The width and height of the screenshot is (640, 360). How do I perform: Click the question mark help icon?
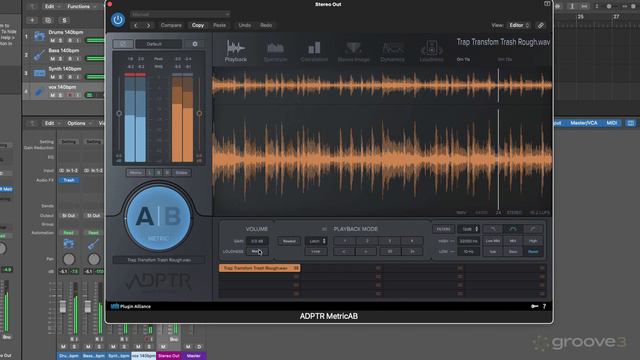click(544, 307)
